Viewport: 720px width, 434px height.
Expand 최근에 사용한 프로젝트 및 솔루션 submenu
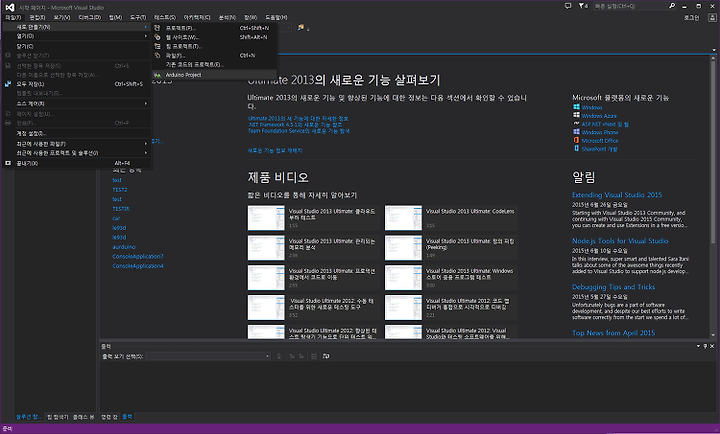[x=76, y=153]
